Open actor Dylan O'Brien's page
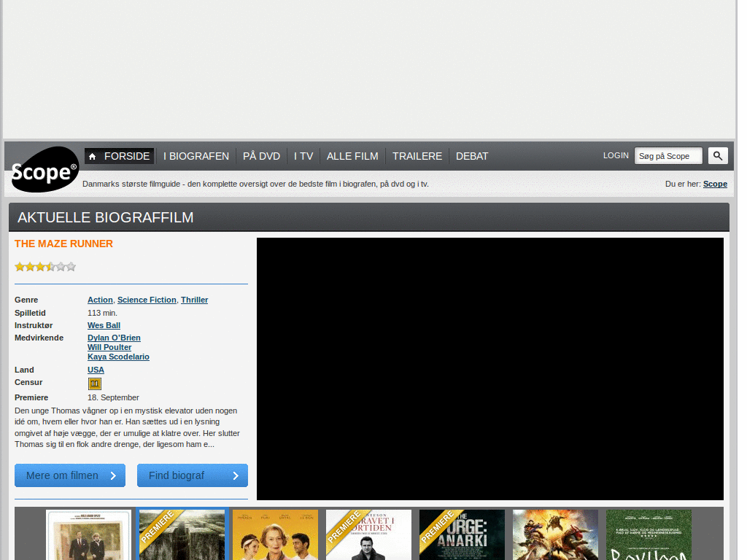Viewport: 747px width, 560px height. (x=114, y=338)
